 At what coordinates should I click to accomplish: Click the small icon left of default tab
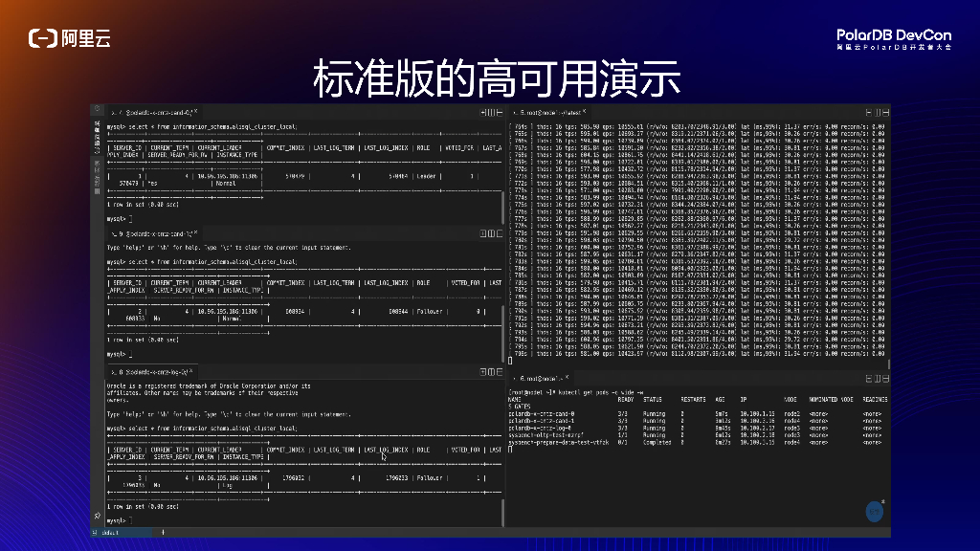95,532
